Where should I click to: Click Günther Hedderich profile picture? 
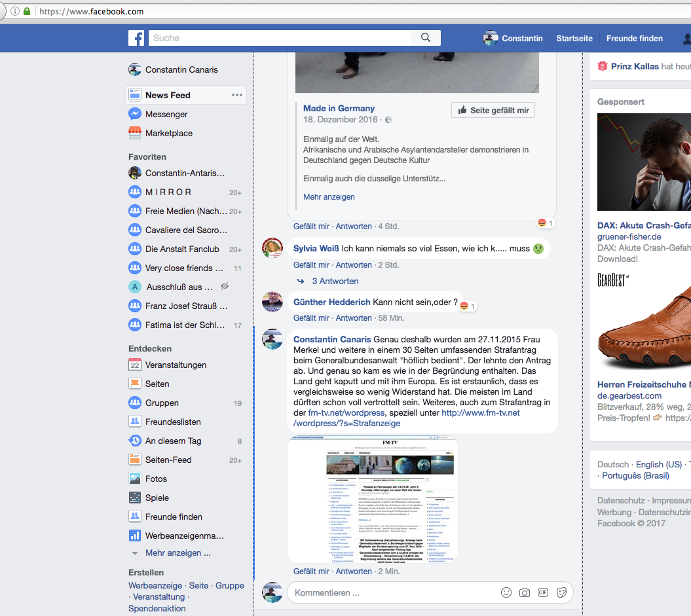click(272, 302)
